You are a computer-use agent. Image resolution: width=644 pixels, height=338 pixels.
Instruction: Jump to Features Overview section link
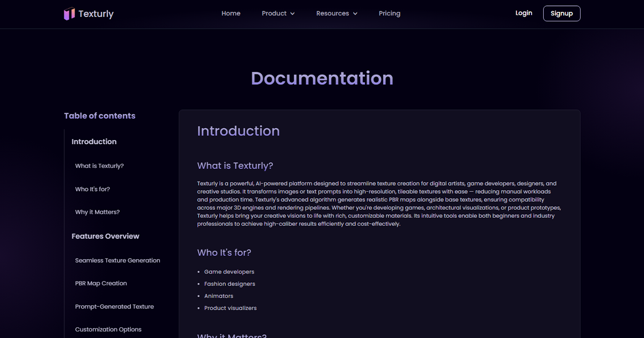coord(105,236)
